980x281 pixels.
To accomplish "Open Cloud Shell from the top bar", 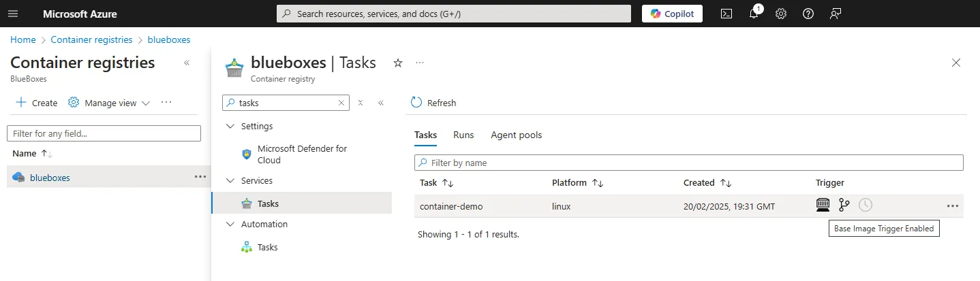I will point(726,14).
